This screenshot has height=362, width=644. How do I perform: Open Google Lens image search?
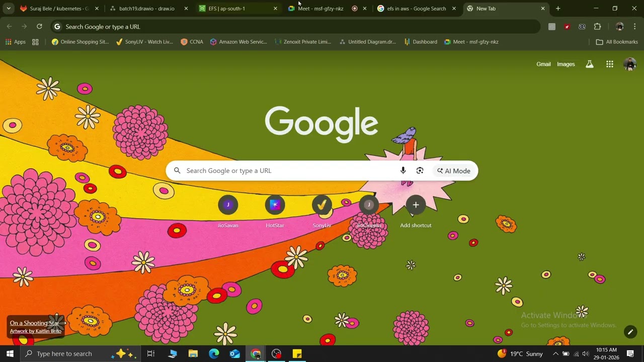[x=420, y=170]
